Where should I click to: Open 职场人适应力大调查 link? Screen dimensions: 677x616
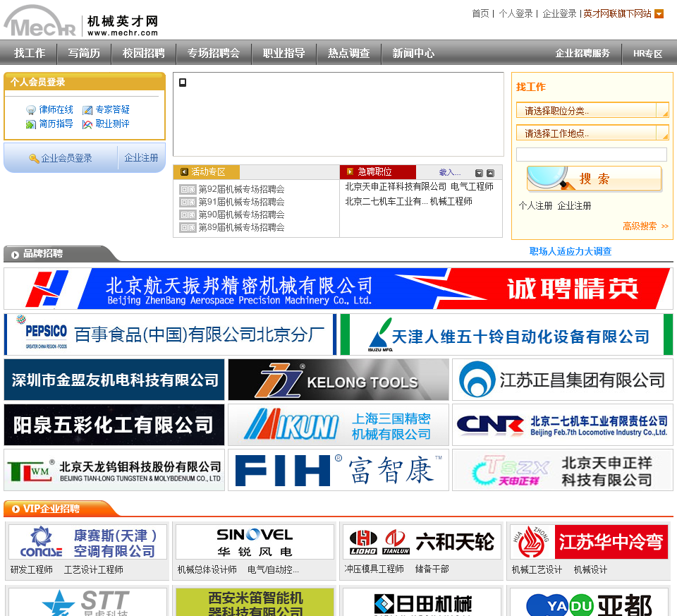point(571,251)
